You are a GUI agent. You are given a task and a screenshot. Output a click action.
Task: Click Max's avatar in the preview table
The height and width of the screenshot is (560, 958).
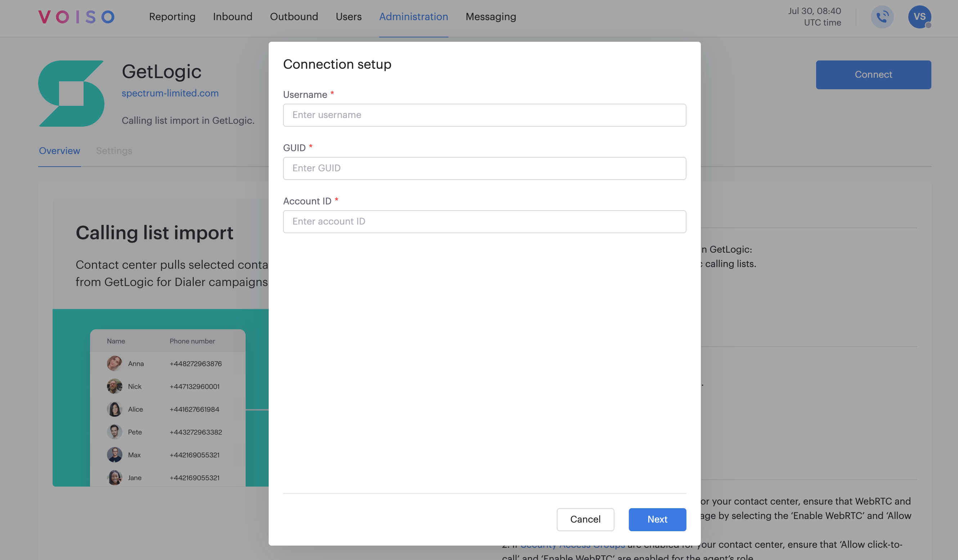click(x=115, y=455)
